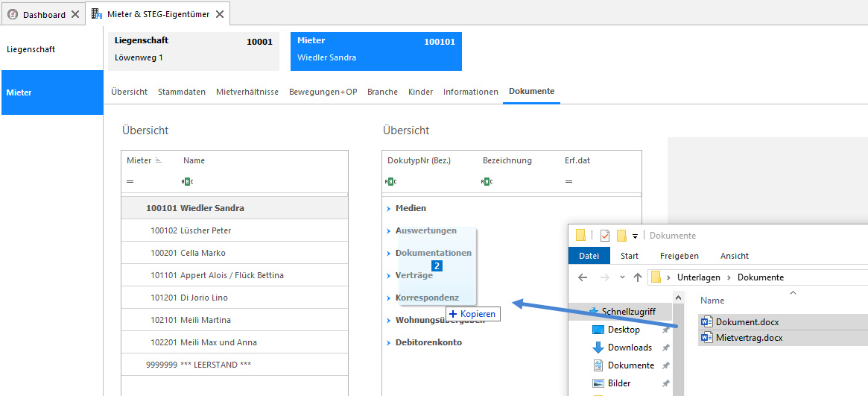Expand the Medien document group
Screen dimensions: 868x396
(389, 208)
